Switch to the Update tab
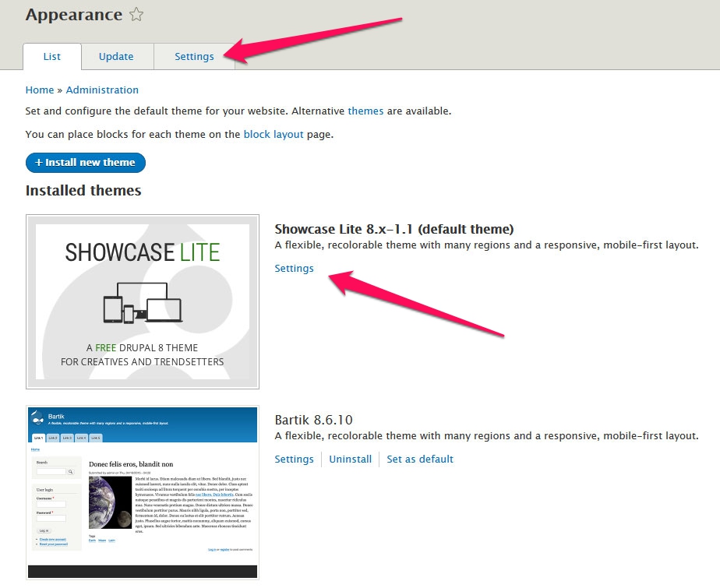The height and width of the screenshot is (588, 720). tap(116, 56)
